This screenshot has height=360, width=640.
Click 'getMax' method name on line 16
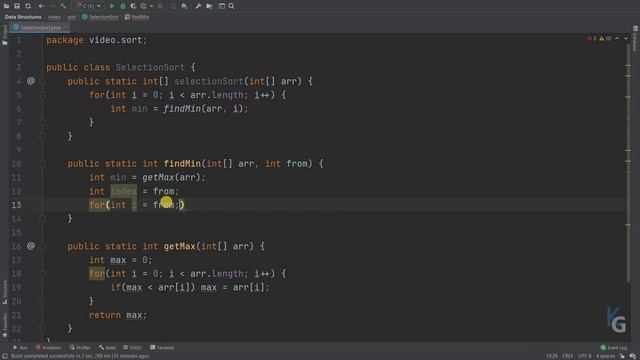[180, 246]
